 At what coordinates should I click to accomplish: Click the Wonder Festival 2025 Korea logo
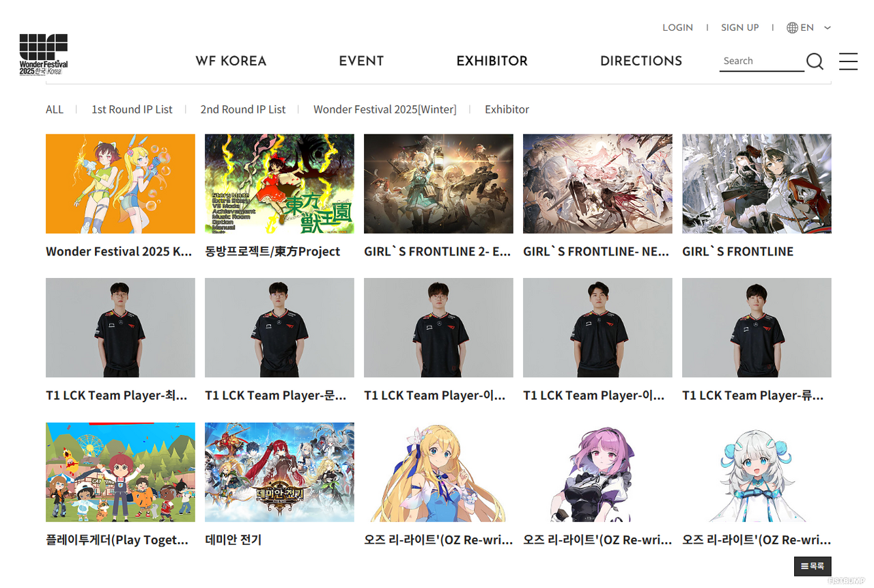coord(44,55)
